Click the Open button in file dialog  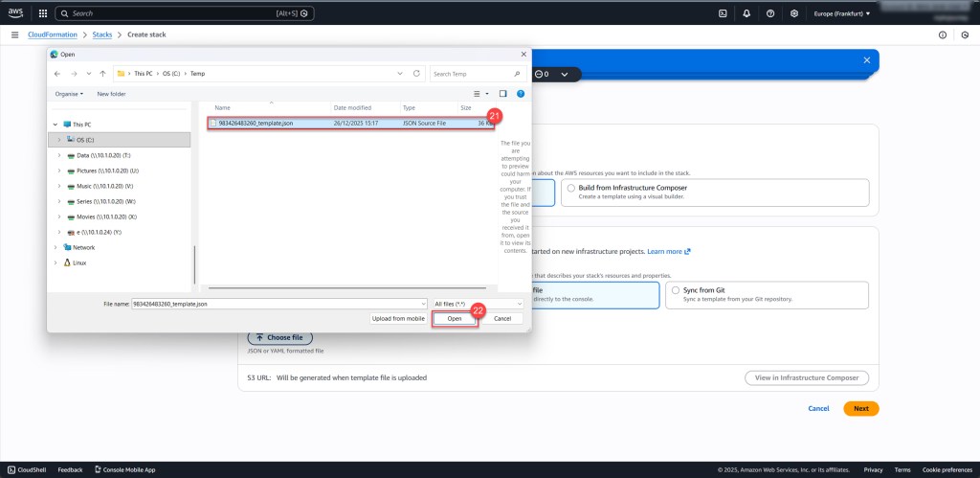455,318
